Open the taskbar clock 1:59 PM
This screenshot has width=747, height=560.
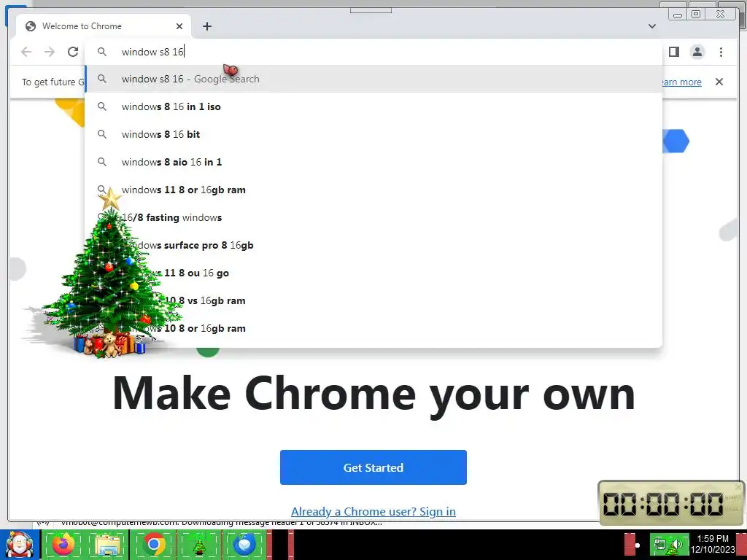point(713,544)
